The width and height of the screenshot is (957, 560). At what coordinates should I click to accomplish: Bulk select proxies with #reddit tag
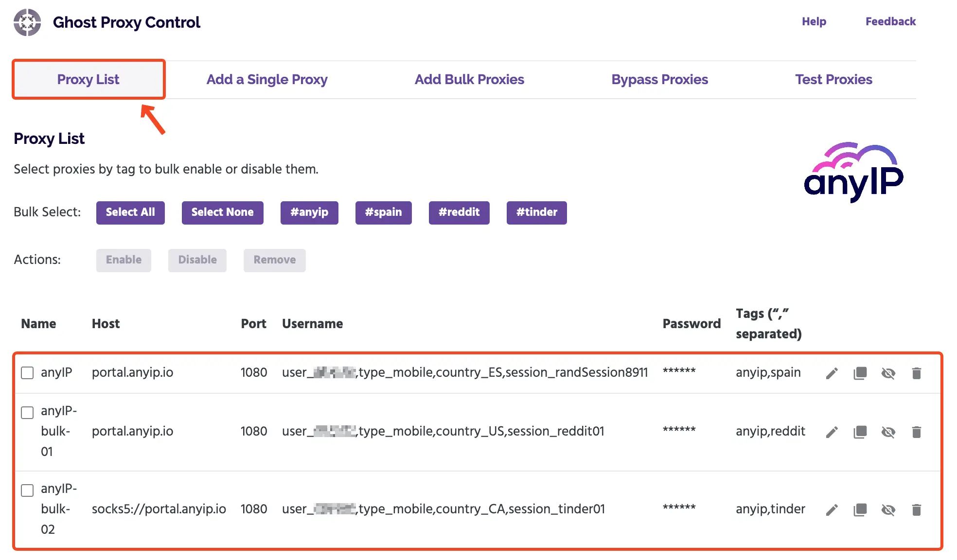(459, 212)
